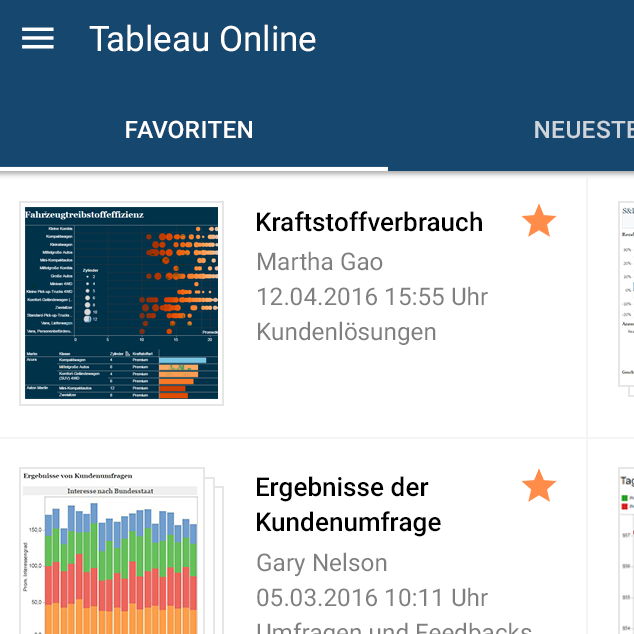
Task: Open the Kundenlösungen project label
Action: point(346,332)
